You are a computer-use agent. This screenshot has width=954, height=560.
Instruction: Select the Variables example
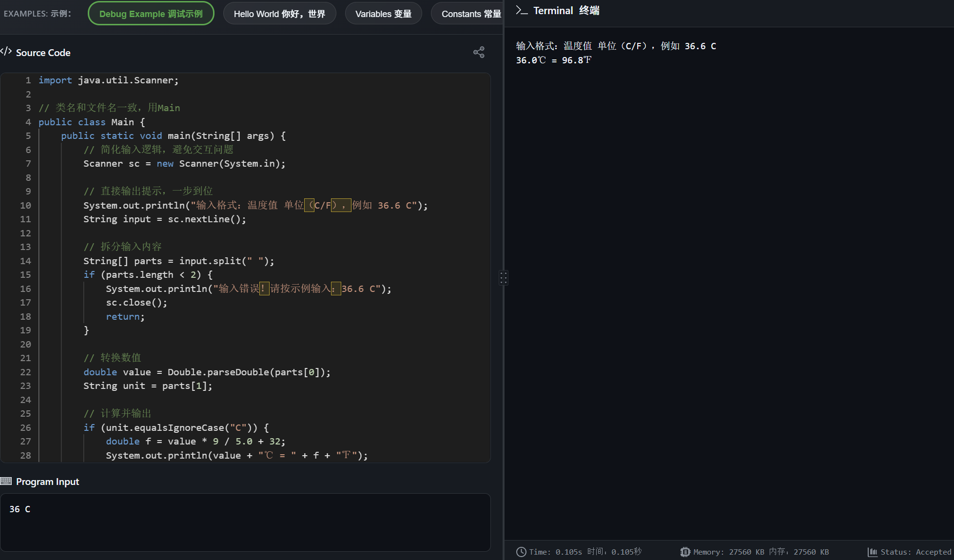pos(383,14)
